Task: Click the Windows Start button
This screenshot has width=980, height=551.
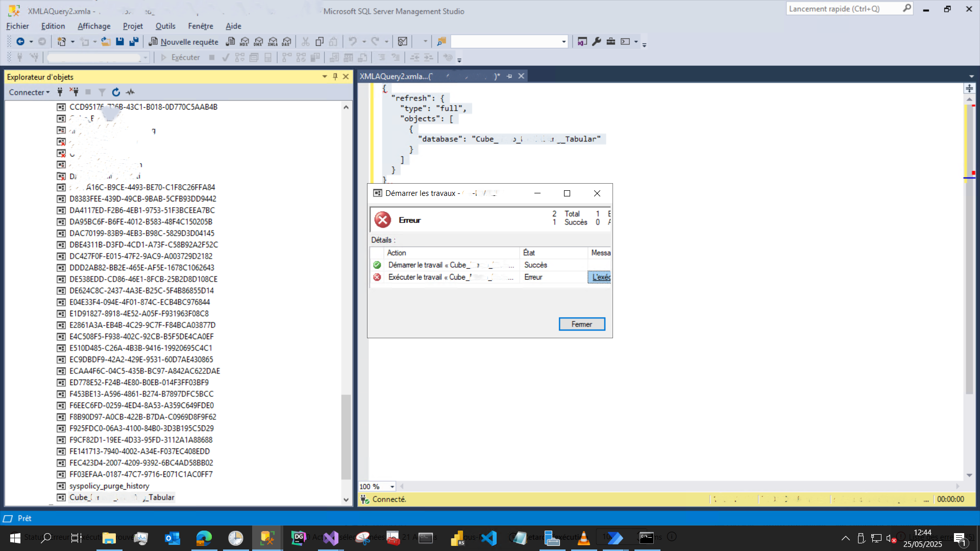Action: (15, 538)
